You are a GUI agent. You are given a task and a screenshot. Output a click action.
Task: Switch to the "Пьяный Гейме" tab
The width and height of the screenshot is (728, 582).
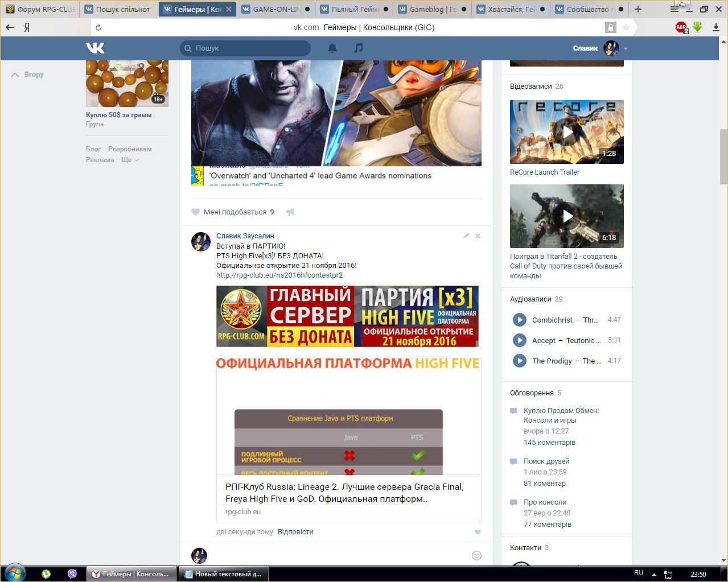click(354, 9)
